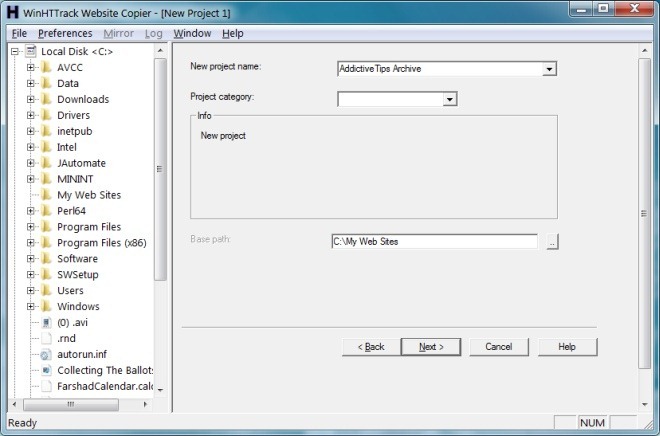Click the < Back button
Image resolution: width=660 pixels, height=436 pixels.
point(371,347)
